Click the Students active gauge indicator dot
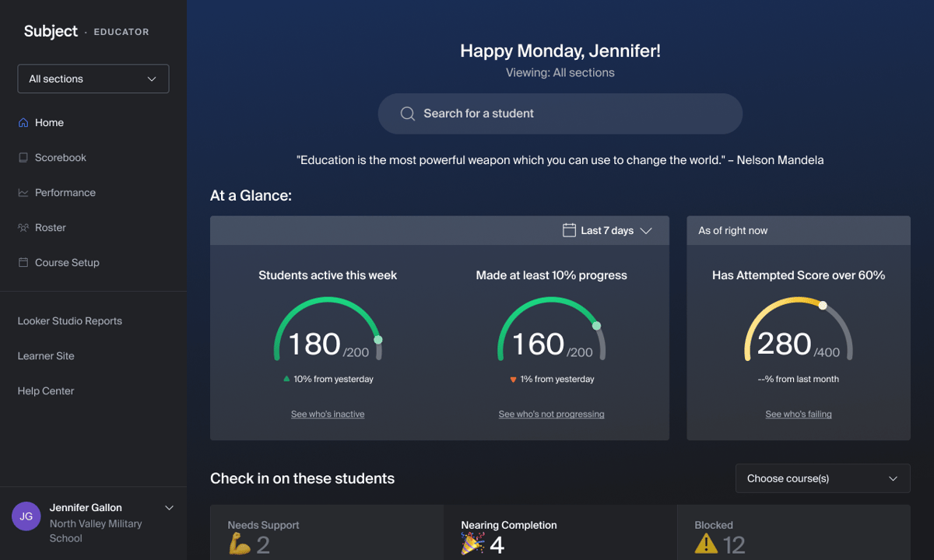 coord(378,340)
